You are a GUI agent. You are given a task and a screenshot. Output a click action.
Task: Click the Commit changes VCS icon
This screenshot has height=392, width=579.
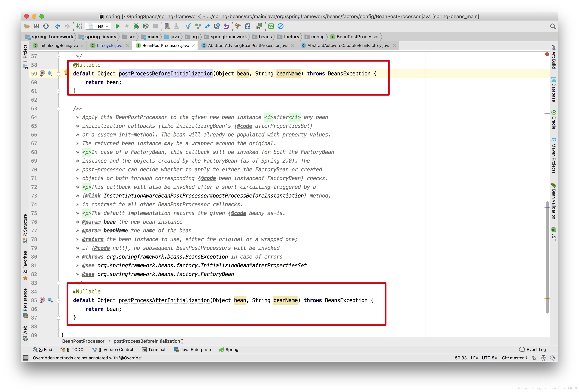(x=198, y=26)
